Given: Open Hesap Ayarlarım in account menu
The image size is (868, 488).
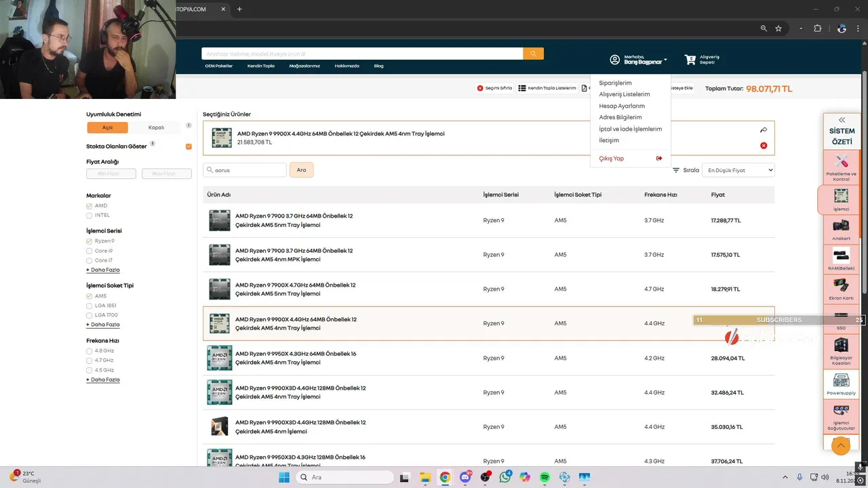Looking at the screenshot, I should coord(622,106).
